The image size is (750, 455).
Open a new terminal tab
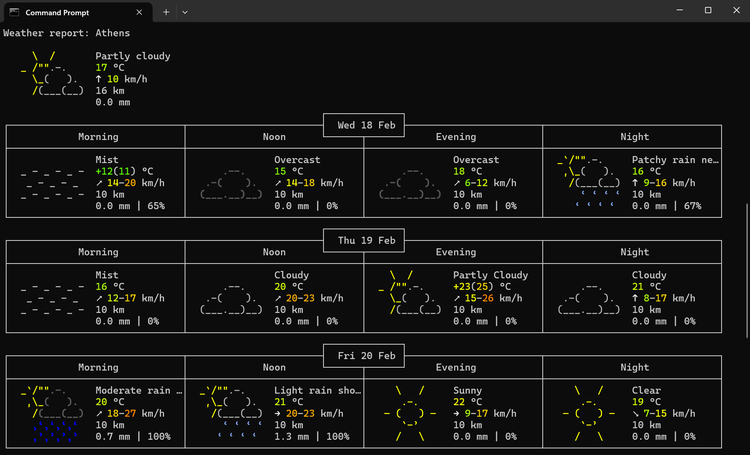click(166, 11)
